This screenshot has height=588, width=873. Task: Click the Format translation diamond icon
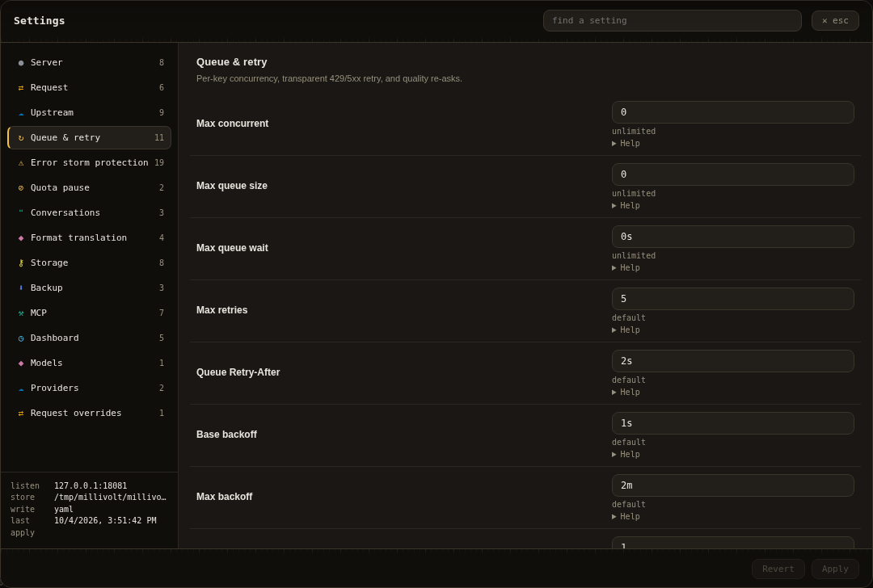(x=21, y=238)
